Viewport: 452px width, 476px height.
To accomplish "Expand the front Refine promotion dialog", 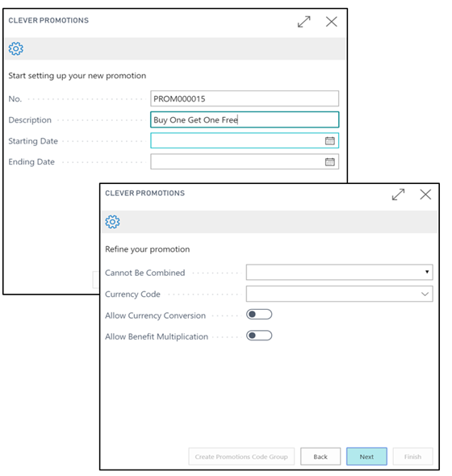I will point(398,194).
